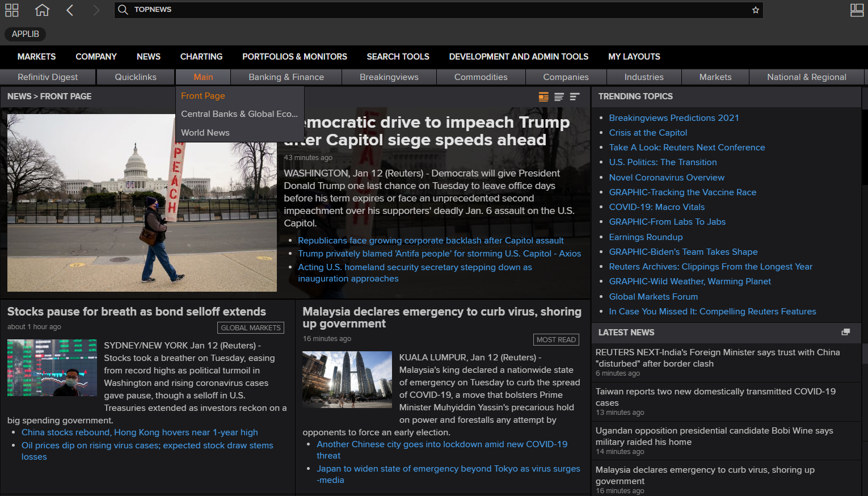Viewport: 868px width, 496px height.
Task: Open the NEWS menu
Action: coord(149,57)
